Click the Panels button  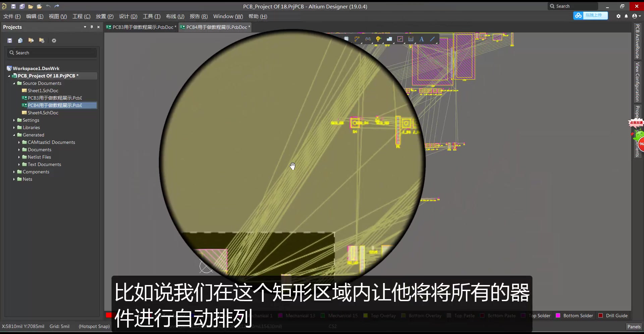[634, 326]
